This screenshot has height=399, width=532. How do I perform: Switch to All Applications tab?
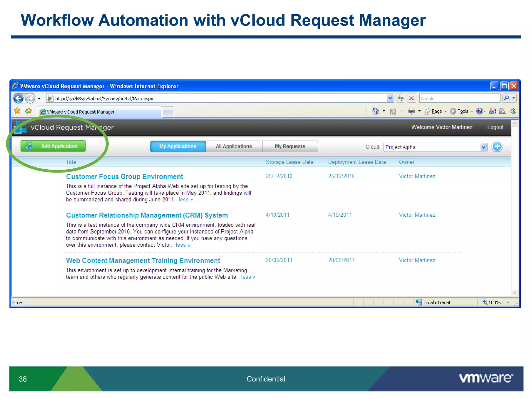point(234,147)
